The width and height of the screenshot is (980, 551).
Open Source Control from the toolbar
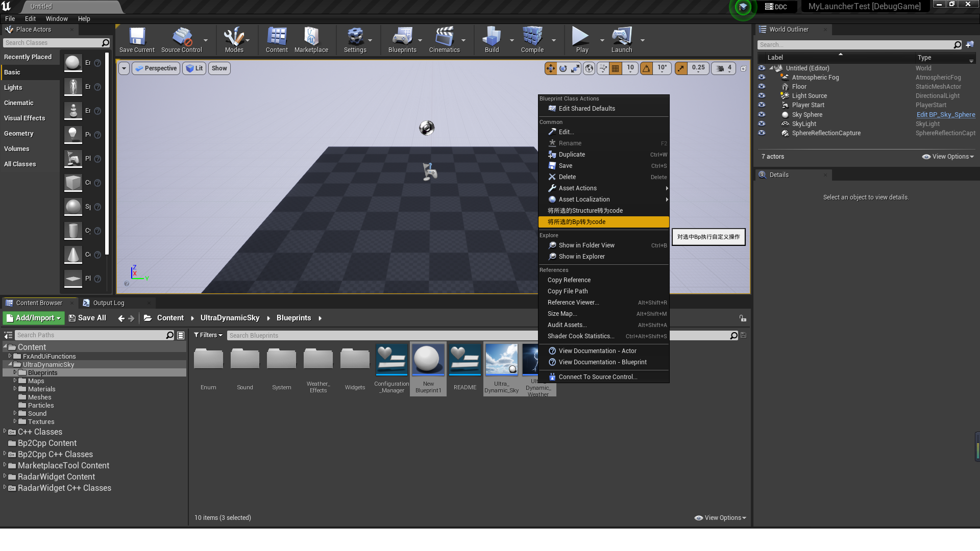(x=182, y=40)
